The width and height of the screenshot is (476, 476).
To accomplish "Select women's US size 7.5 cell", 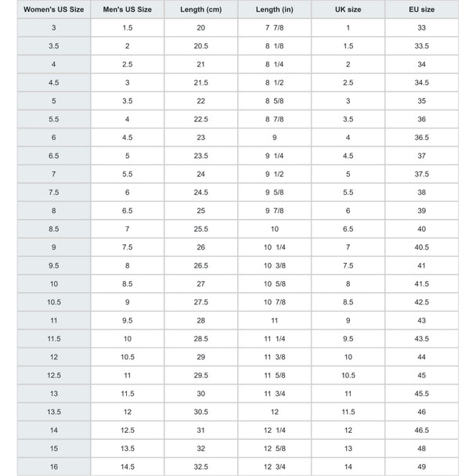I will click(x=54, y=193).
